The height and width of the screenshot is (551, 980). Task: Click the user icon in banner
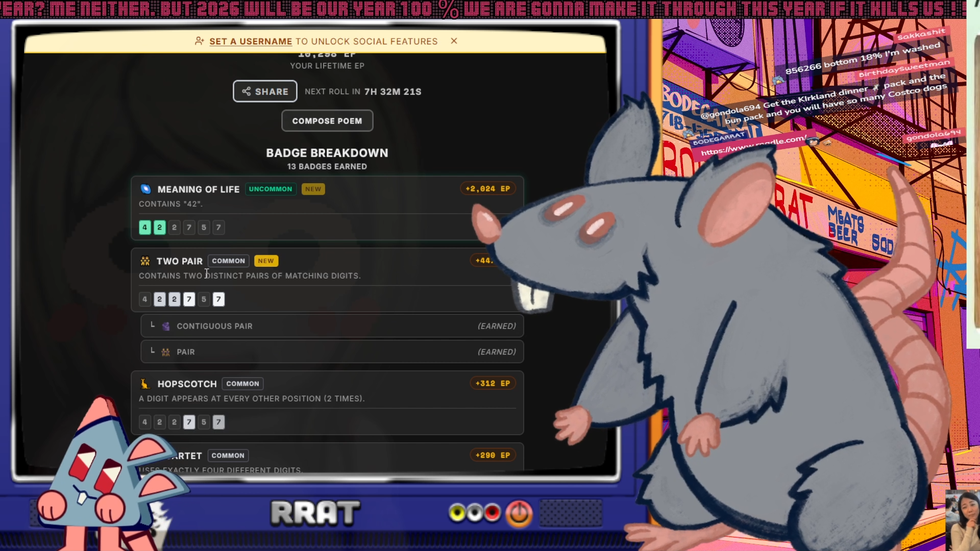[200, 41]
